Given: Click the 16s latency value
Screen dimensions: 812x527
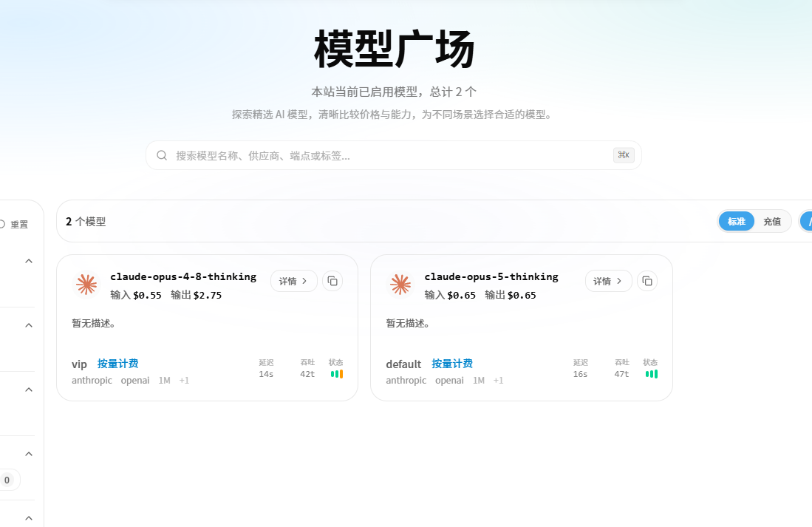Looking at the screenshot, I should pos(580,374).
